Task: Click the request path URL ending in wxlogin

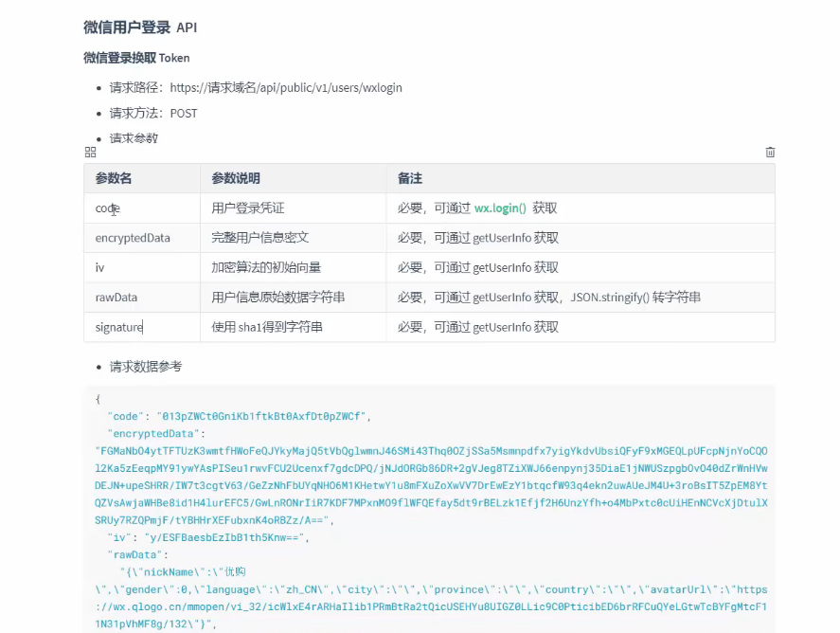Action: pos(286,87)
